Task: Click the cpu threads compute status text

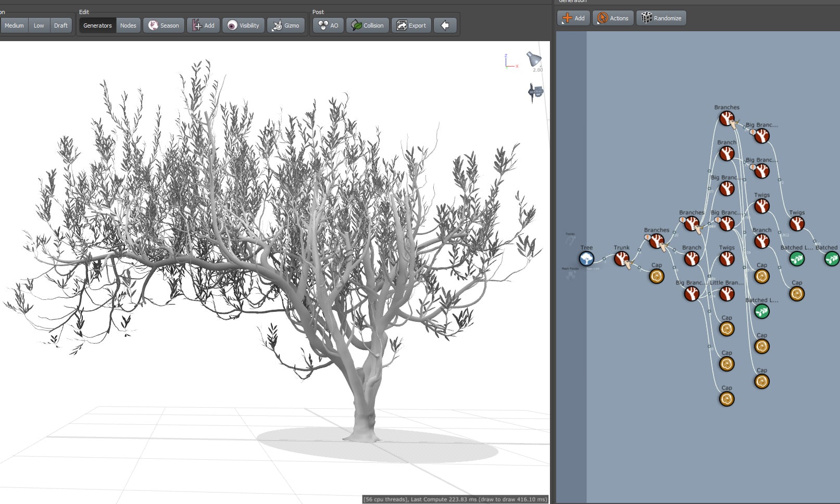Action: coord(456,499)
